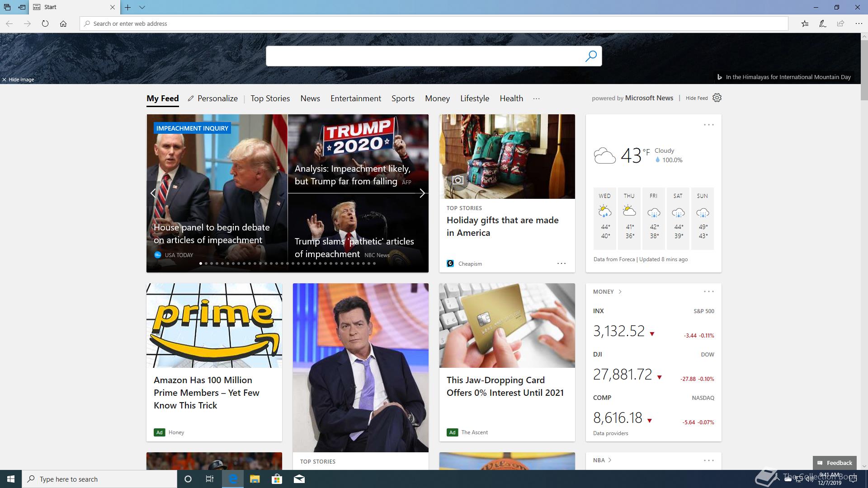Show the tab previews dropdown
The width and height of the screenshot is (868, 488).
click(x=142, y=7)
